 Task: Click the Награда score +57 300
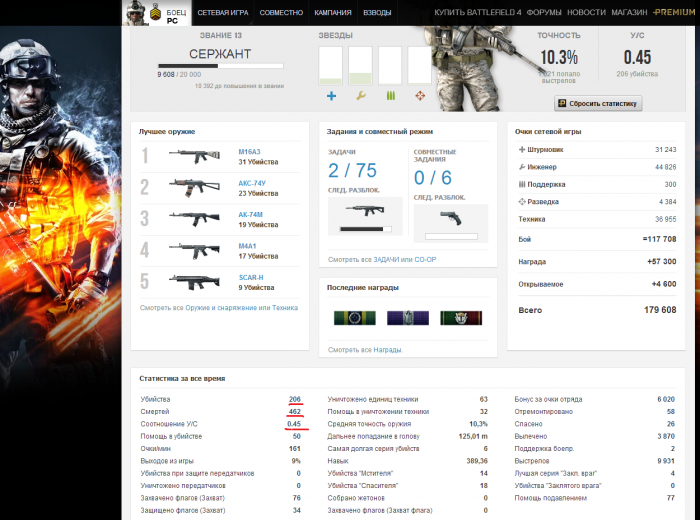click(x=662, y=262)
